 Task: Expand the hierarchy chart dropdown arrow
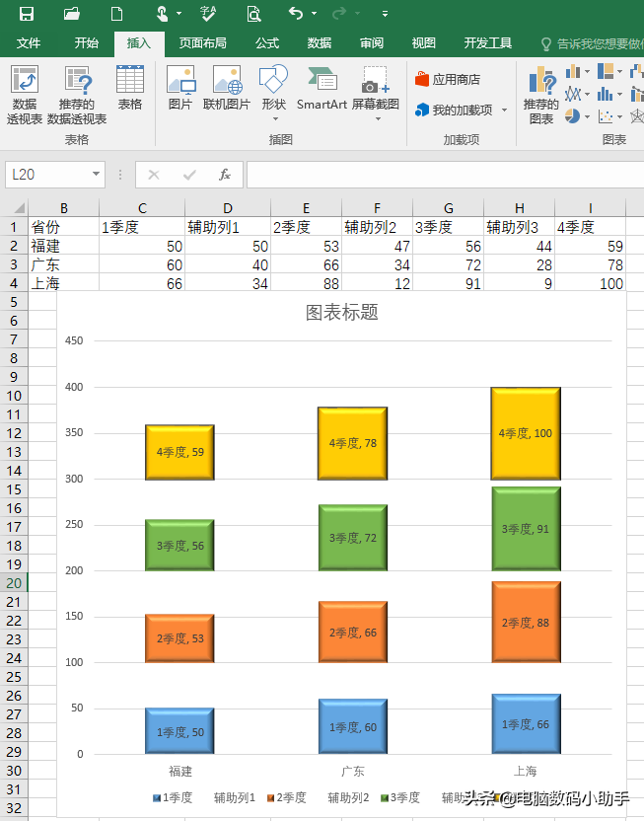pyautogui.click(x=619, y=72)
